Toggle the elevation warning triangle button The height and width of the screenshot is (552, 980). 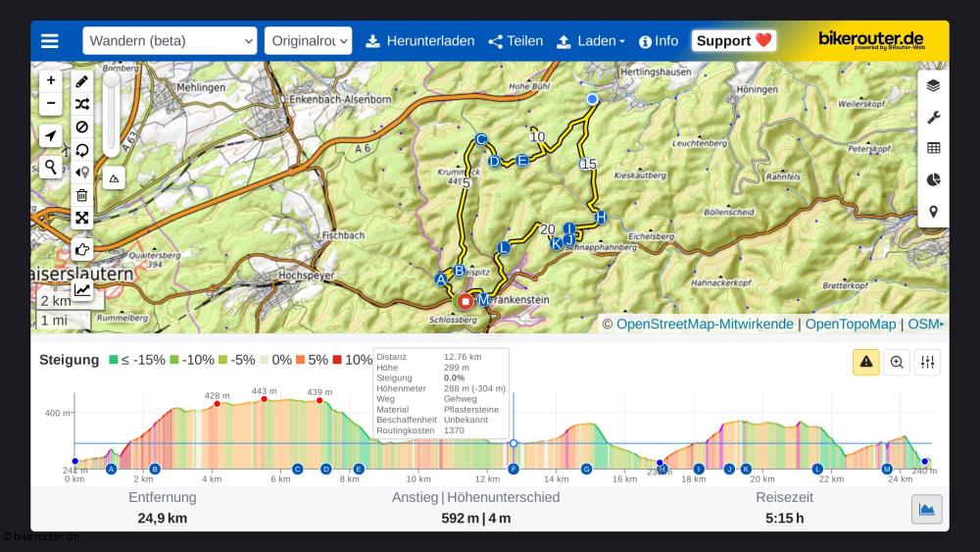click(865, 362)
